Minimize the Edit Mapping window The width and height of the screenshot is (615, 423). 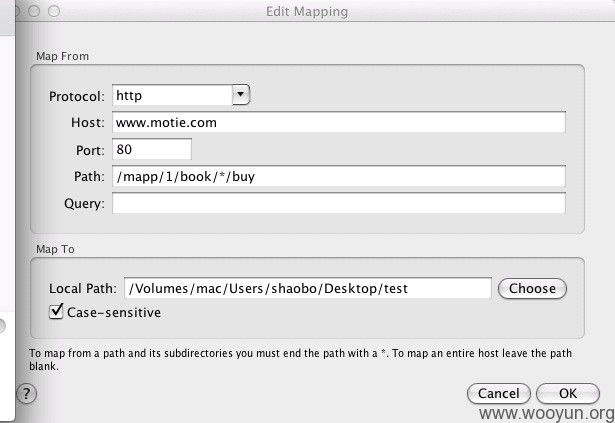point(34,11)
